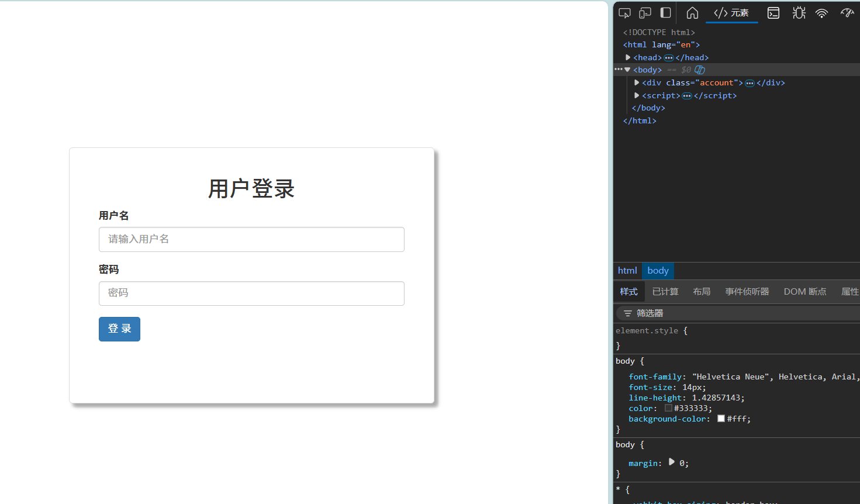Switch to the 布局 layout tab
The height and width of the screenshot is (504, 860).
tap(702, 292)
